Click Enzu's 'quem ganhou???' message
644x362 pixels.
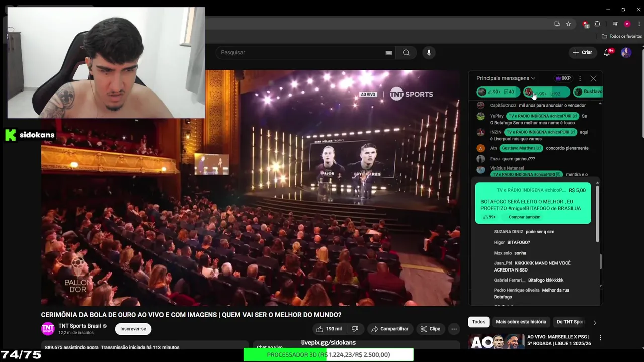pyautogui.click(x=518, y=159)
